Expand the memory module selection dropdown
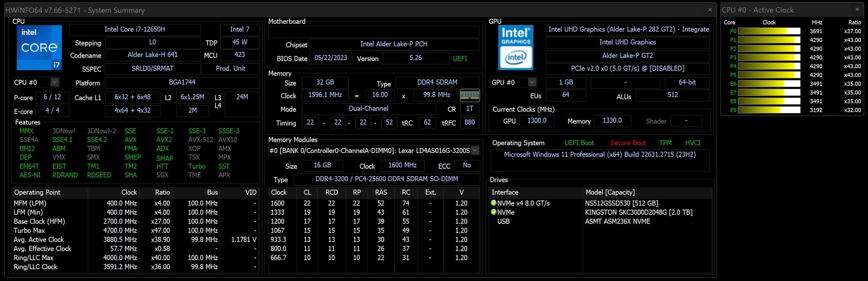This screenshot has width=868, height=281. pyautogui.click(x=475, y=151)
